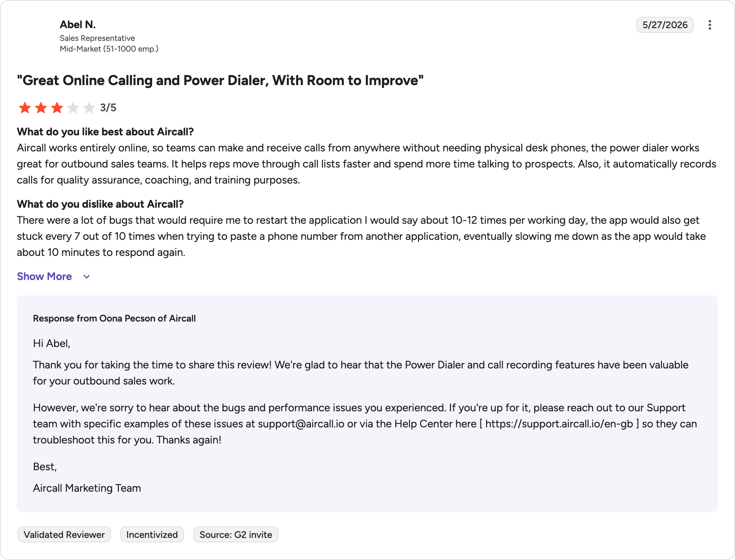Screen dimensions: 735x560
Task: Click the Sales Representative job title
Action: (x=97, y=38)
